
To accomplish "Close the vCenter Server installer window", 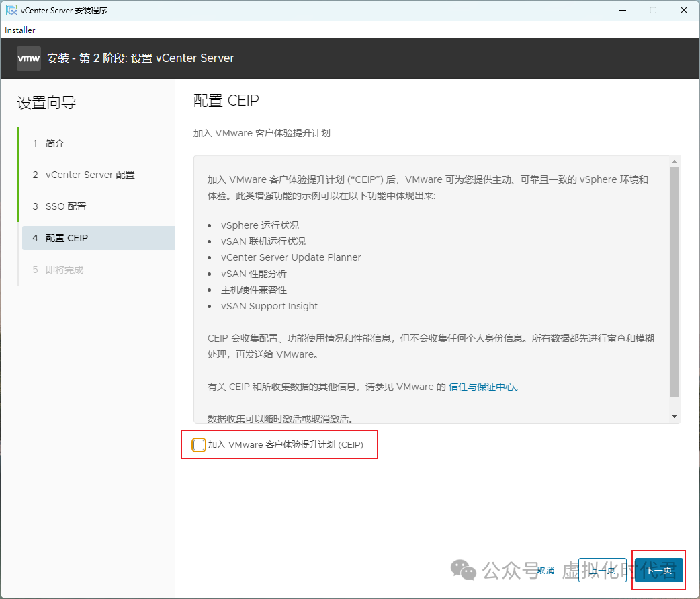I will pyautogui.click(x=683, y=10).
